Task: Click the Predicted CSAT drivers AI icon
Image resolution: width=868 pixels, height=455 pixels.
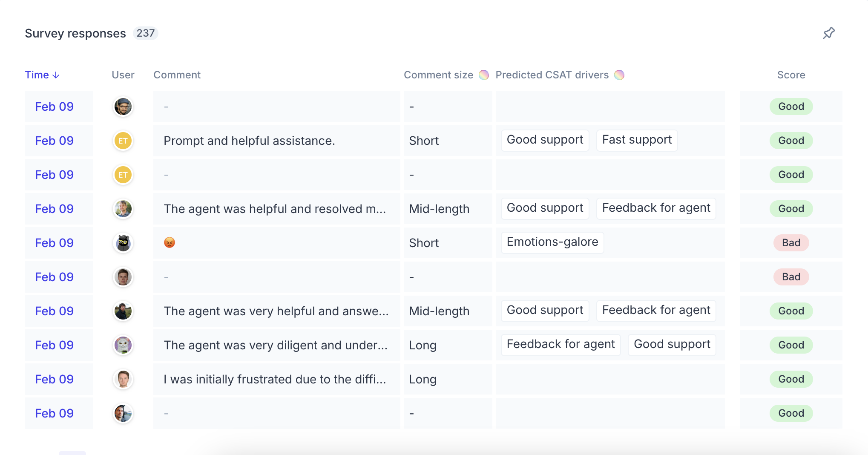Action: coord(619,75)
